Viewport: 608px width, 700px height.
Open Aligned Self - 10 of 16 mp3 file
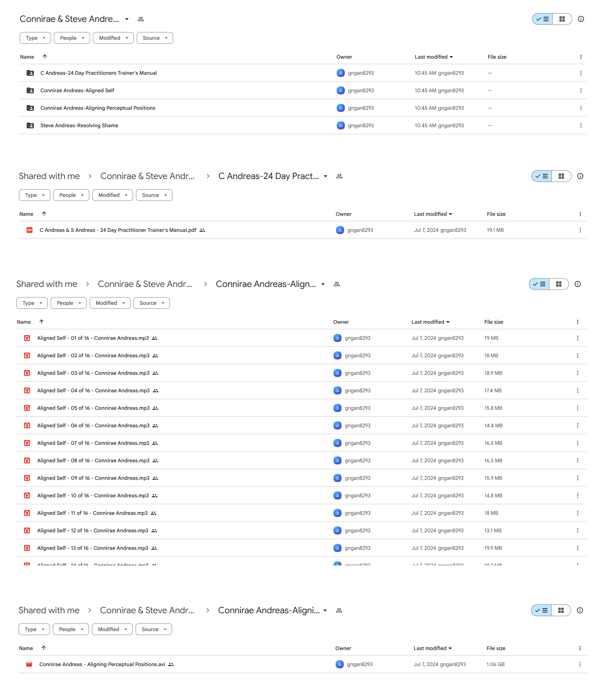(x=93, y=495)
